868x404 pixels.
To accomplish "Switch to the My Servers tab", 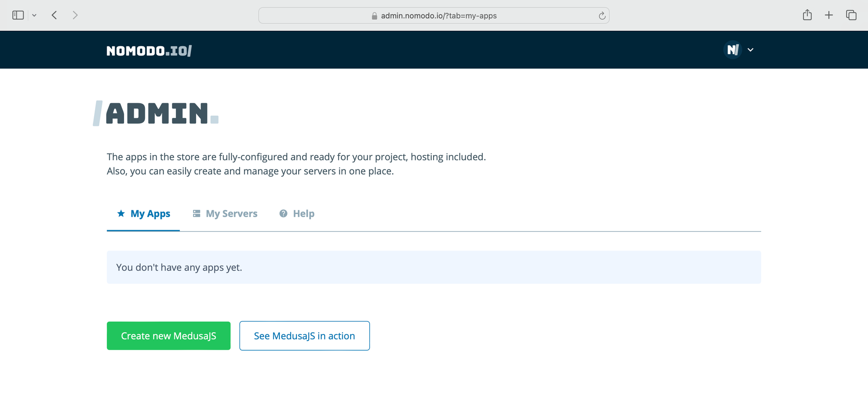I will pos(225,214).
